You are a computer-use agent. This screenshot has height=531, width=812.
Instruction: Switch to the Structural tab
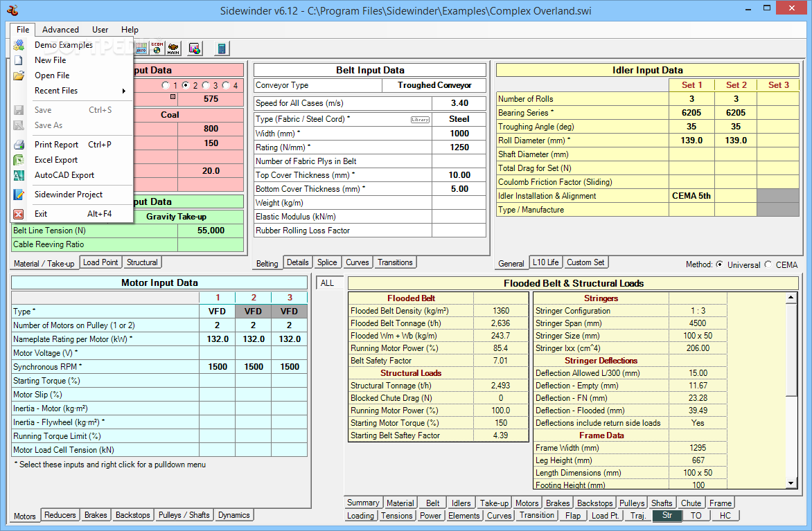(142, 262)
